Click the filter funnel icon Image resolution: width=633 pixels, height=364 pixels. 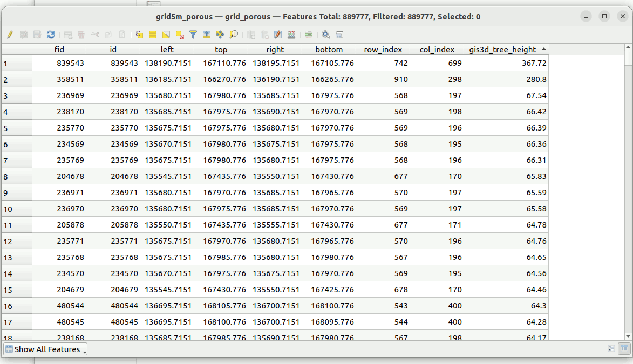pyautogui.click(x=193, y=35)
